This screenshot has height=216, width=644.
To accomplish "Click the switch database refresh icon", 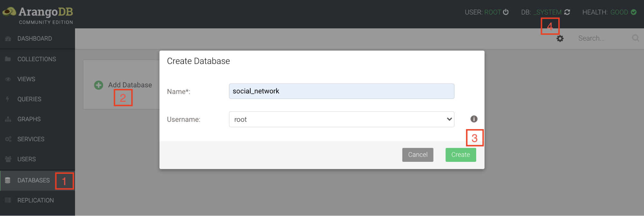I will click(x=567, y=12).
